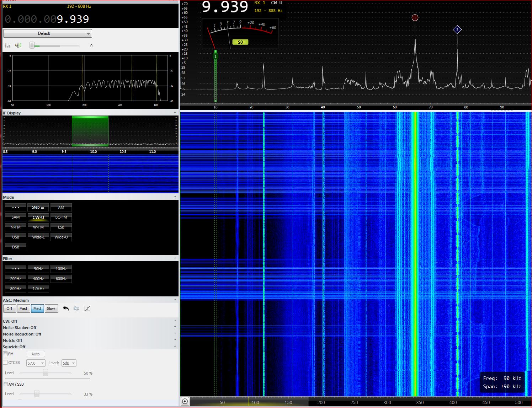Choose the 1.0kHz filter
The width and height of the screenshot is (532, 408).
[x=38, y=289]
